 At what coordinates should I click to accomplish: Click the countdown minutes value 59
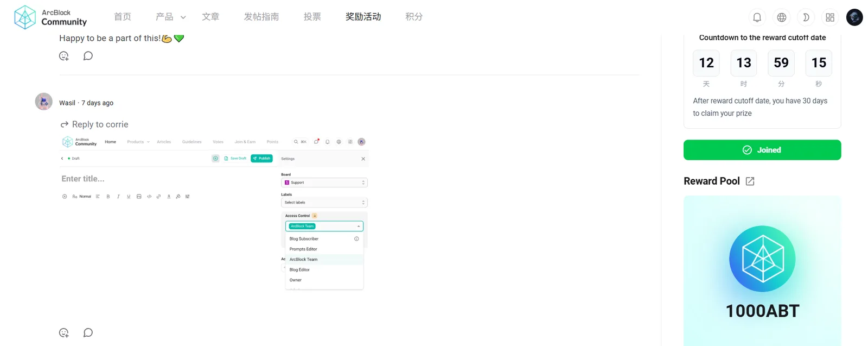(x=781, y=63)
